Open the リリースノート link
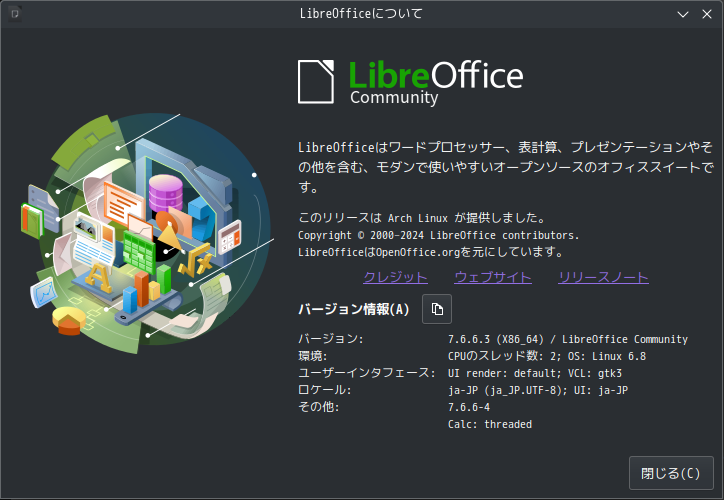This screenshot has height=500, width=724. pos(603,277)
